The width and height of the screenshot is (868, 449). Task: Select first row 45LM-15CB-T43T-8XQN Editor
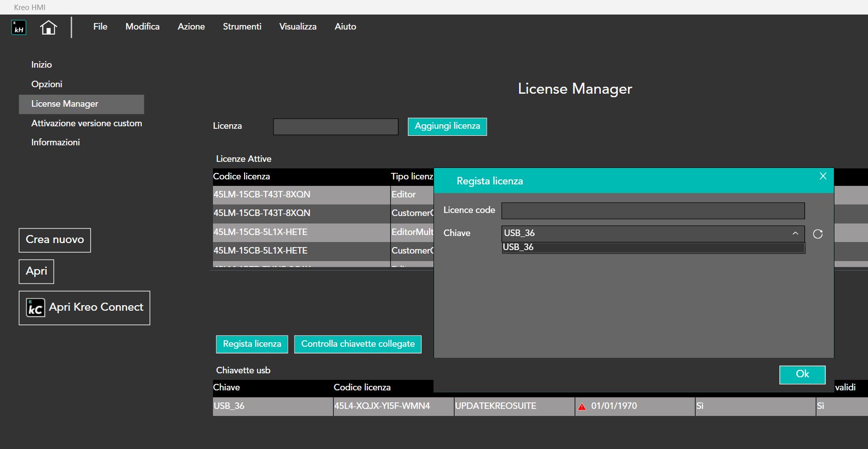pos(323,195)
